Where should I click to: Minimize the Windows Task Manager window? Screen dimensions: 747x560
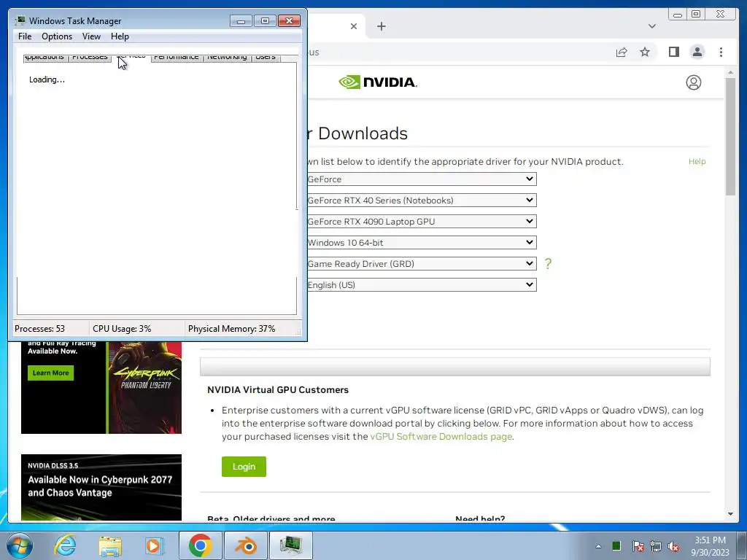(241, 20)
